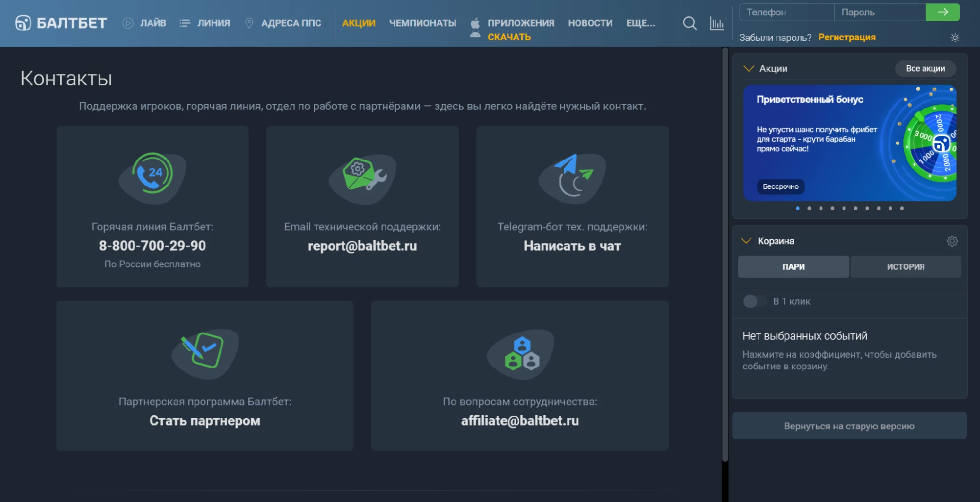
Task: Click the 'Бессрочно' badge on the banner
Action: 780,187
